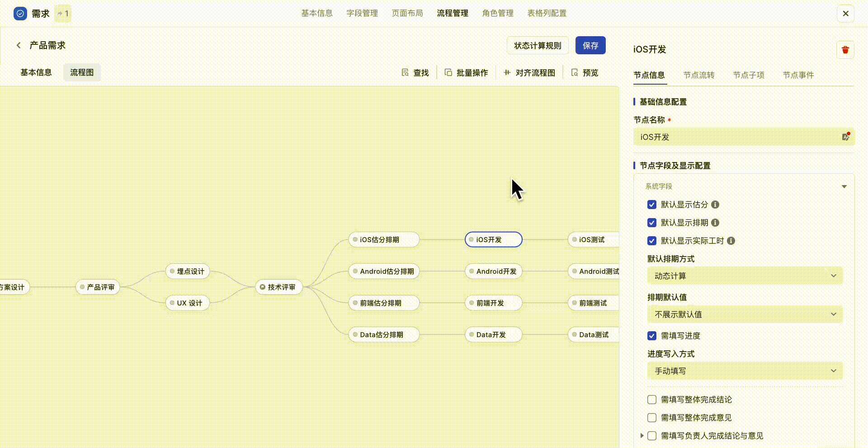The width and height of the screenshot is (868, 448).
Task: Select the Android开发 node
Action: [494, 271]
